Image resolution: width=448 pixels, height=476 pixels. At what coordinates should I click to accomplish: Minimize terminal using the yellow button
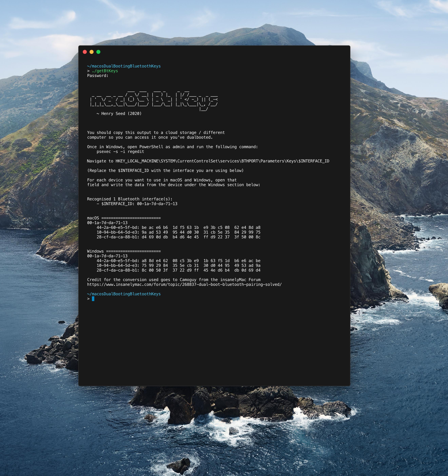click(92, 52)
